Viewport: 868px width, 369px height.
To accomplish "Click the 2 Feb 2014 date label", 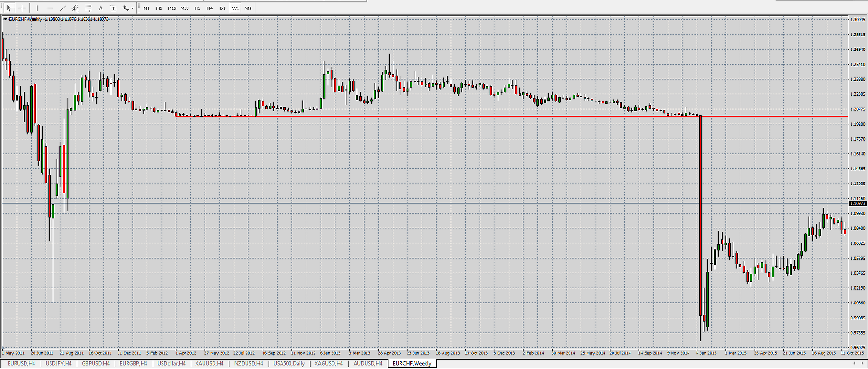I will click(533, 353).
